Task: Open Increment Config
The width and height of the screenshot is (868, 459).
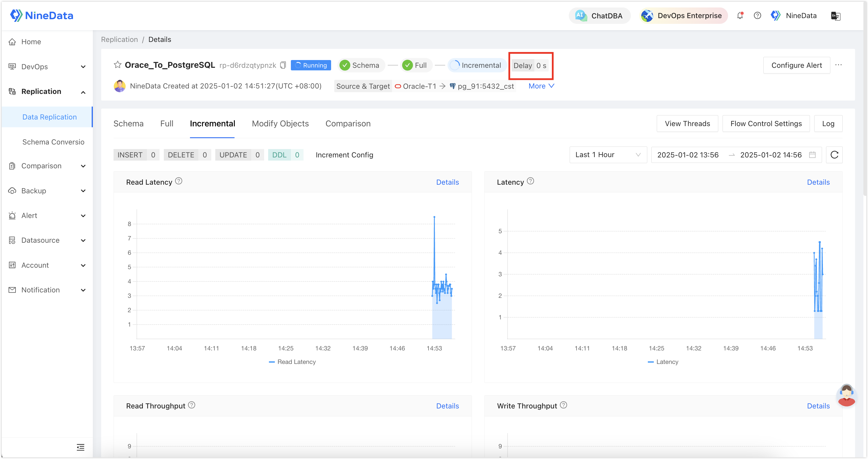Action: (344, 155)
